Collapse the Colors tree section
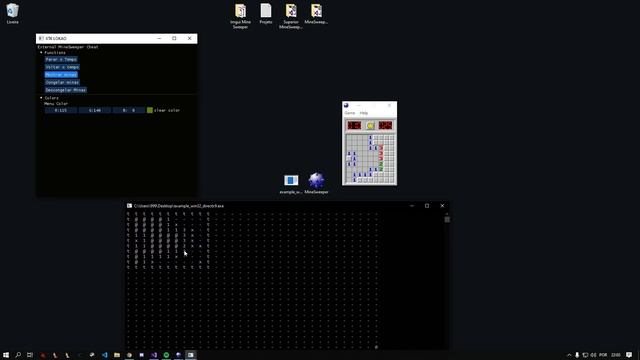Viewport: 640px width, 360px height. click(x=41, y=98)
